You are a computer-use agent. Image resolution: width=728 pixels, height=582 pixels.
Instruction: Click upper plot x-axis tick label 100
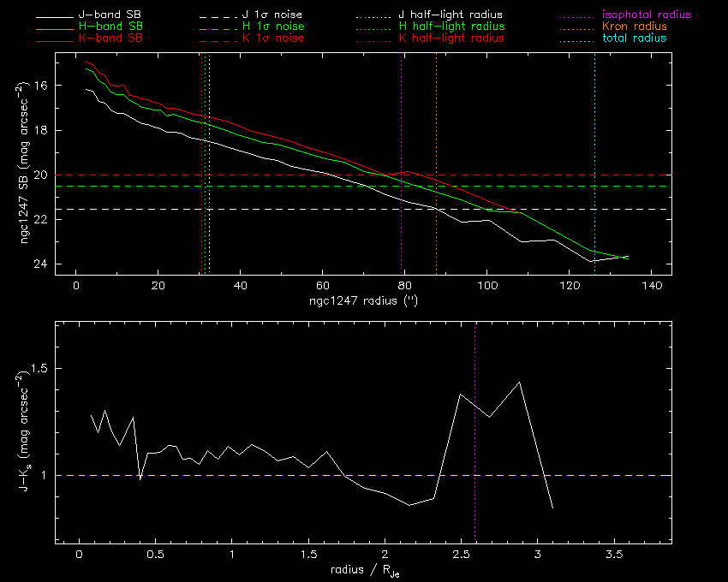487,285
